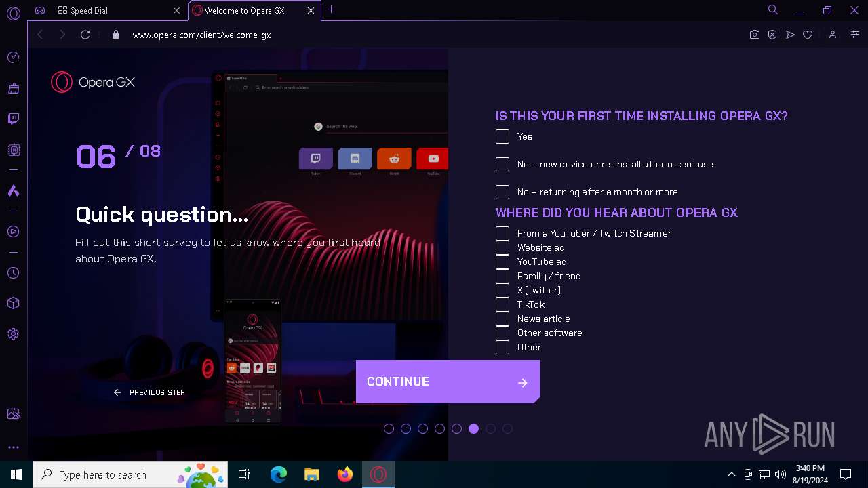Go to PREVIOUS STEP
Viewport: 868px width, 488px height.
(149, 392)
